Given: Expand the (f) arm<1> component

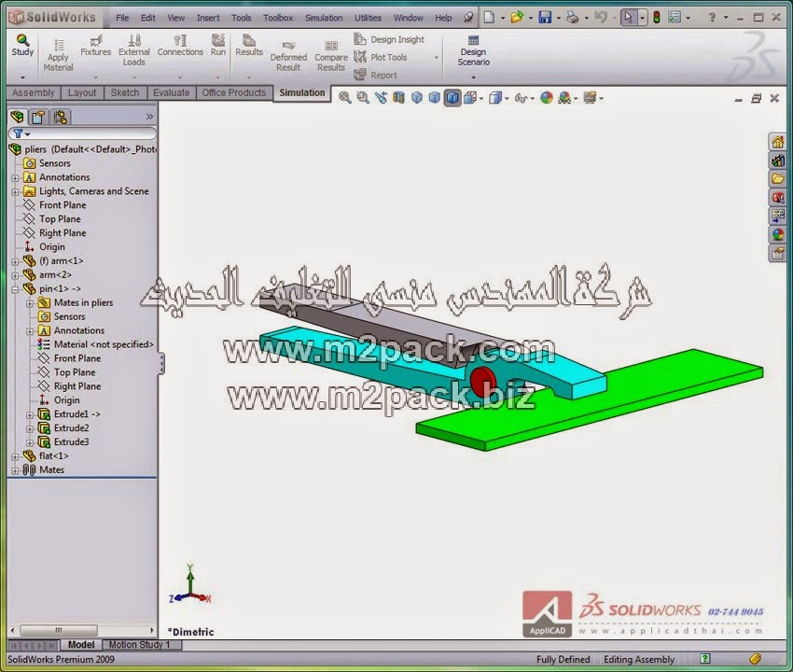Looking at the screenshot, I should click(15, 261).
